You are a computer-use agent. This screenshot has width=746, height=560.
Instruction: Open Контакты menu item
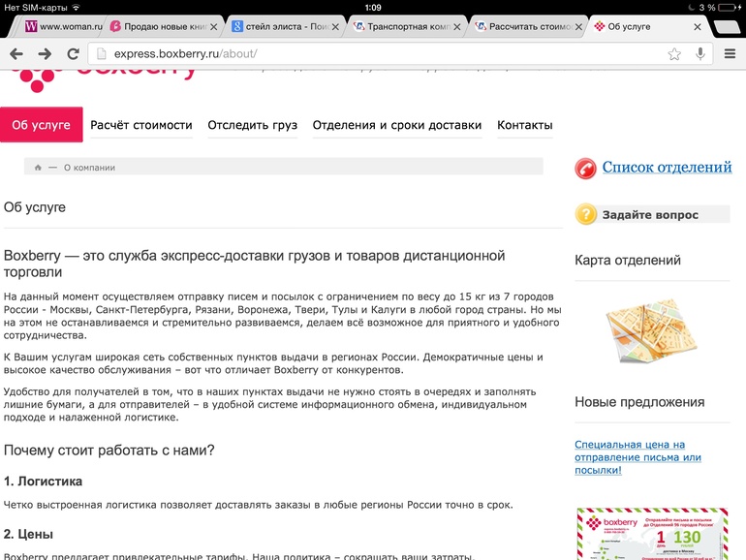click(525, 125)
